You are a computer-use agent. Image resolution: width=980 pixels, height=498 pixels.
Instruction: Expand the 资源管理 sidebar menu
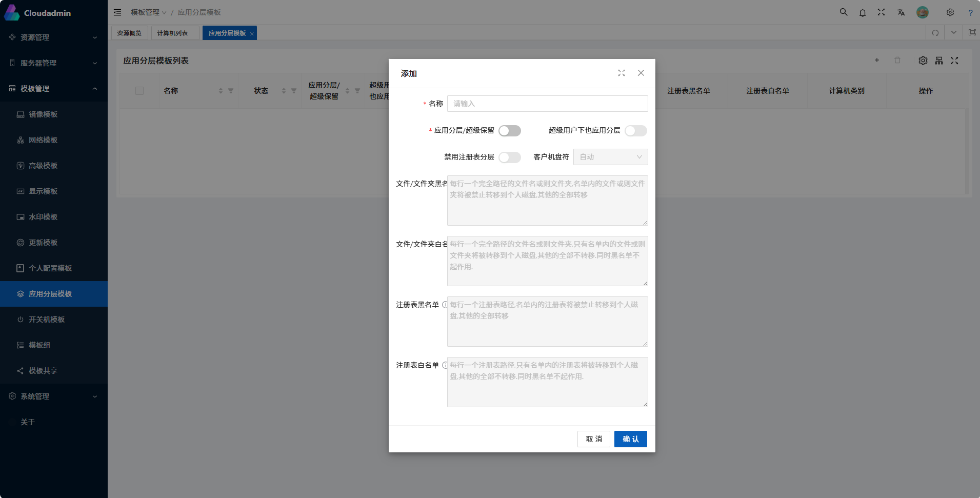click(x=54, y=37)
